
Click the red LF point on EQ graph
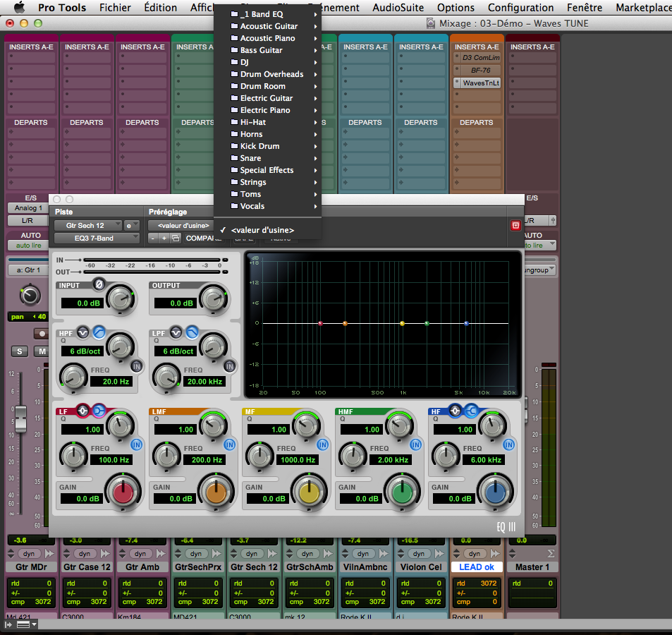tap(320, 323)
